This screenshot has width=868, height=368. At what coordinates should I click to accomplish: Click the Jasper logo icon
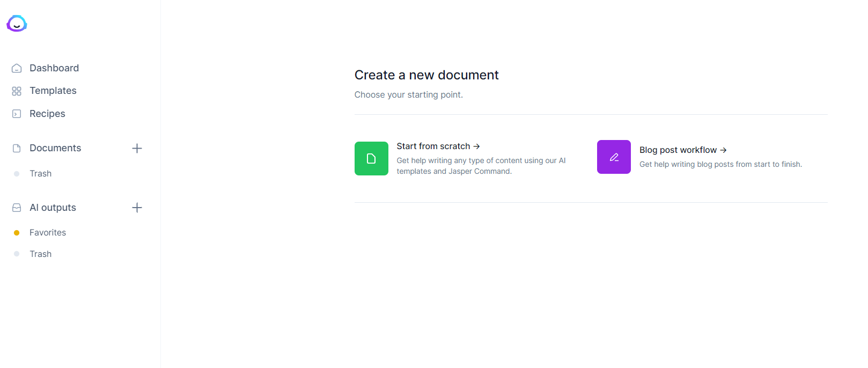17,24
